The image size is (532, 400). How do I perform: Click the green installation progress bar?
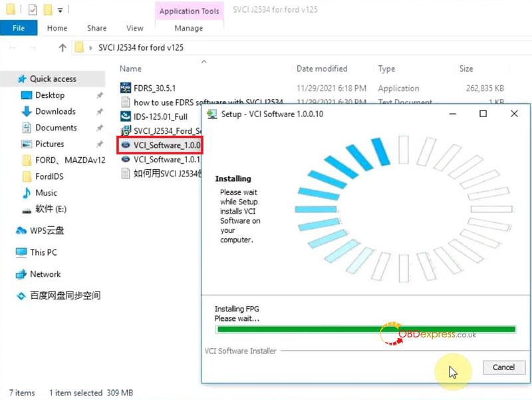(366, 329)
